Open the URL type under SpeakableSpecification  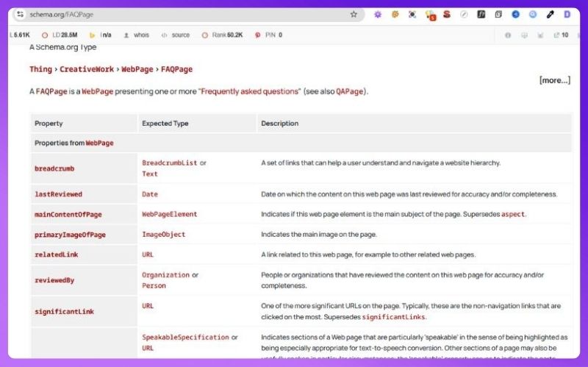148,348
